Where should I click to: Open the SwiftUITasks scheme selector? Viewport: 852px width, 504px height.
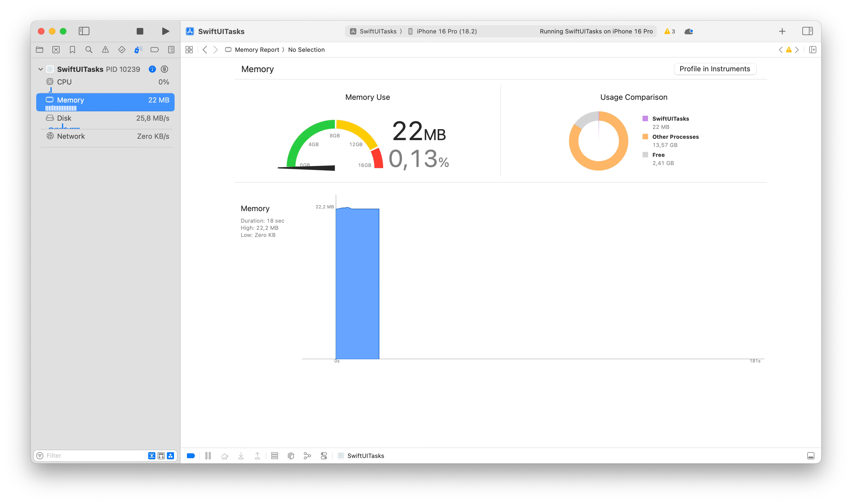pyautogui.click(x=374, y=31)
